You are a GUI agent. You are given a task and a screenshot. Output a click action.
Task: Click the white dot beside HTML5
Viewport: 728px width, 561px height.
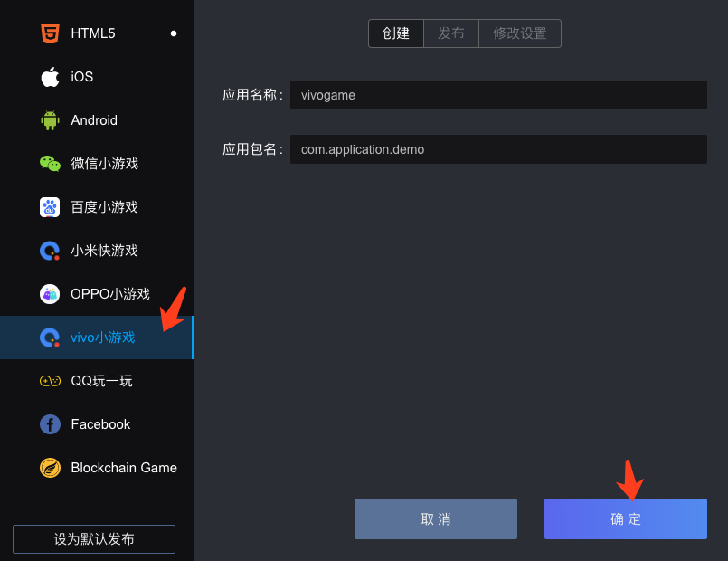click(174, 33)
